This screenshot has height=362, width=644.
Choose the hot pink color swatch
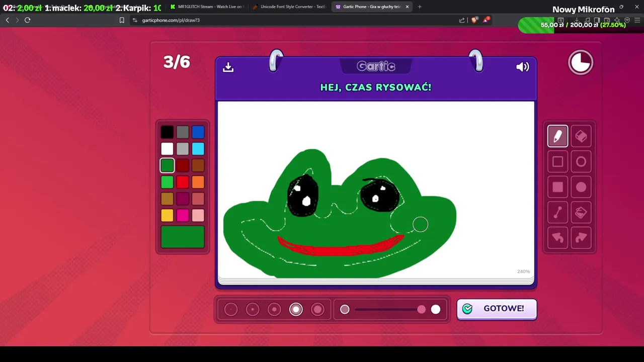[183, 216]
